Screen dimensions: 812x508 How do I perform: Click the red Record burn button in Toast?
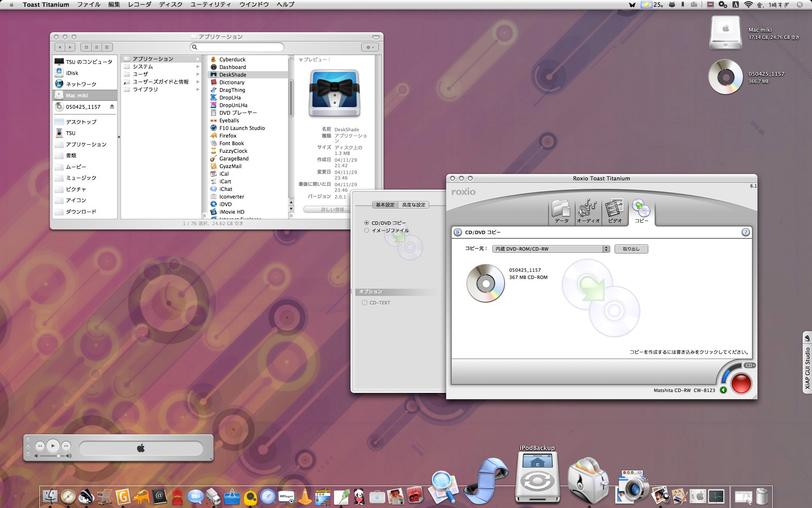click(741, 384)
